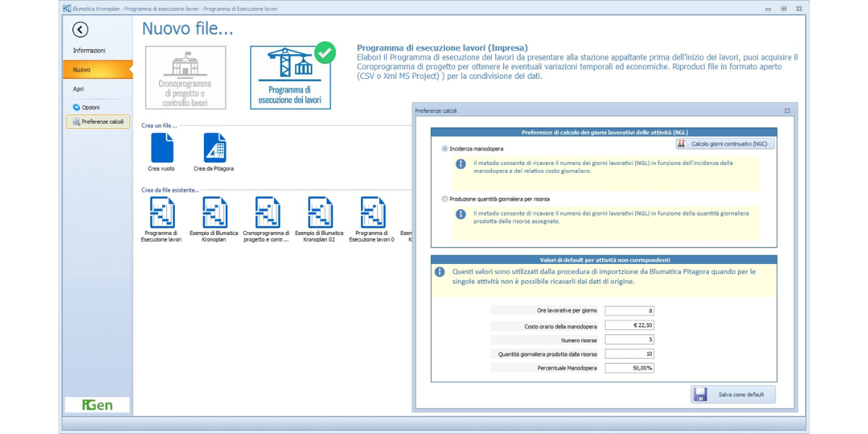The height and width of the screenshot is (434, 868).
Task: Select Incidenza manodopera radio option
Action: click(x=445, y=148)
